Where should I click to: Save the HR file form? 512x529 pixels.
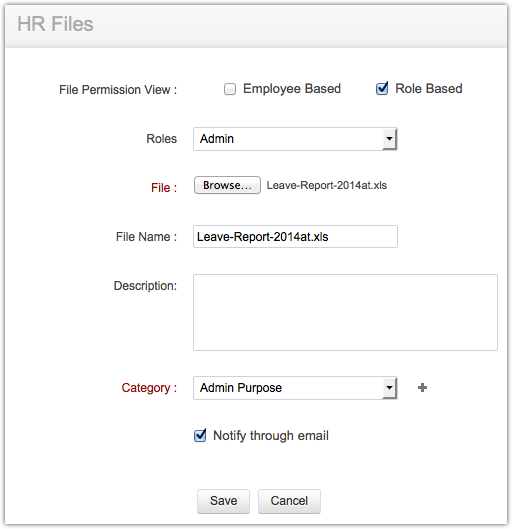tap(223, 501)
